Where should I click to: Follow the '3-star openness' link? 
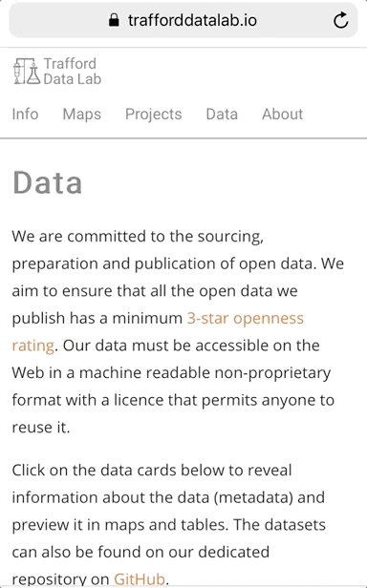pyautogui.click(x=246, y=319)
